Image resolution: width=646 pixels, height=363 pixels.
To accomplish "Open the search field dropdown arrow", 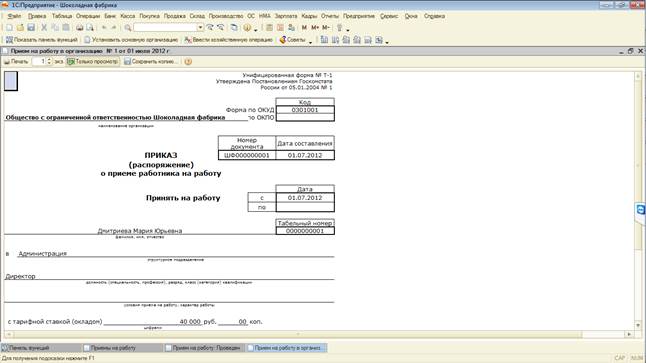I will click(200, 28).
